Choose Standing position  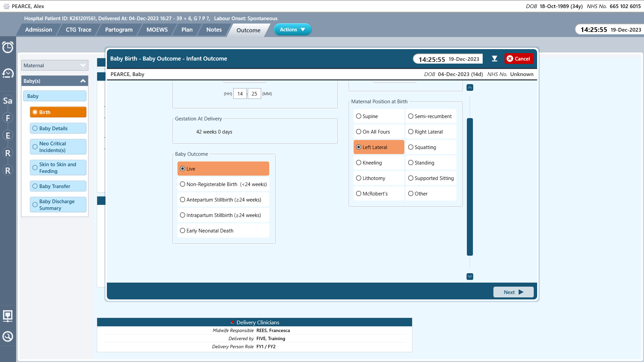[x=431, y=162]
